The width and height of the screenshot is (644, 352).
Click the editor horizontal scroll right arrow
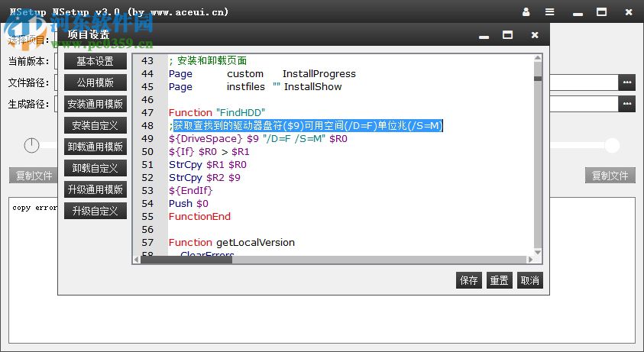[x=530, y=260]
